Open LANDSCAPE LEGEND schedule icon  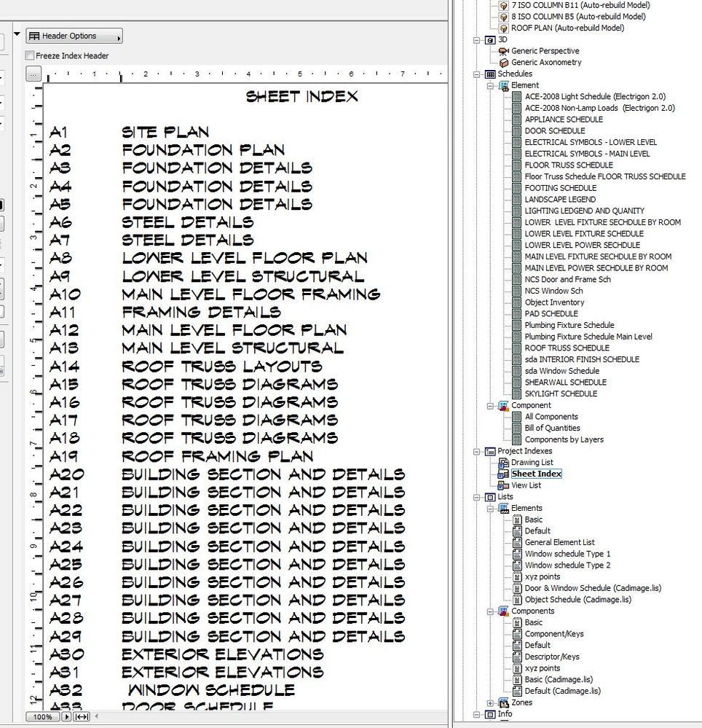coord(516,200)
